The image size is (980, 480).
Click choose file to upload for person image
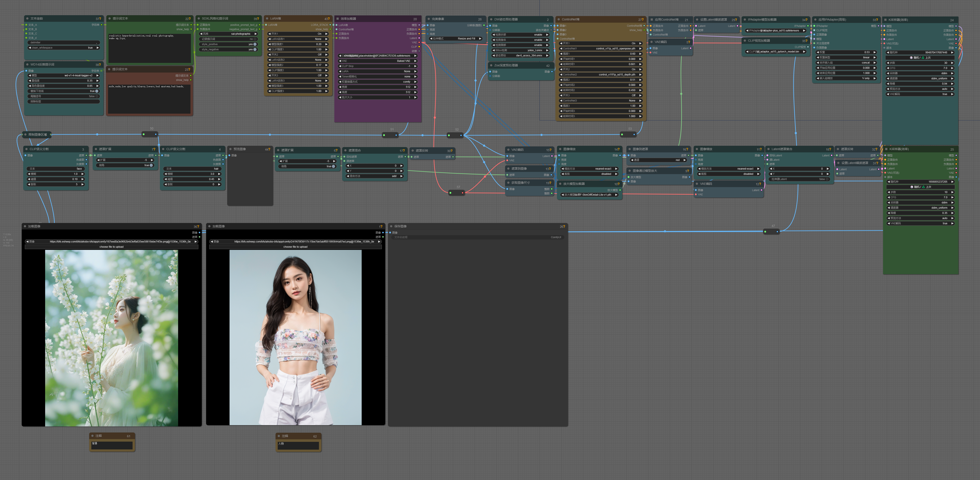point(295,247)
